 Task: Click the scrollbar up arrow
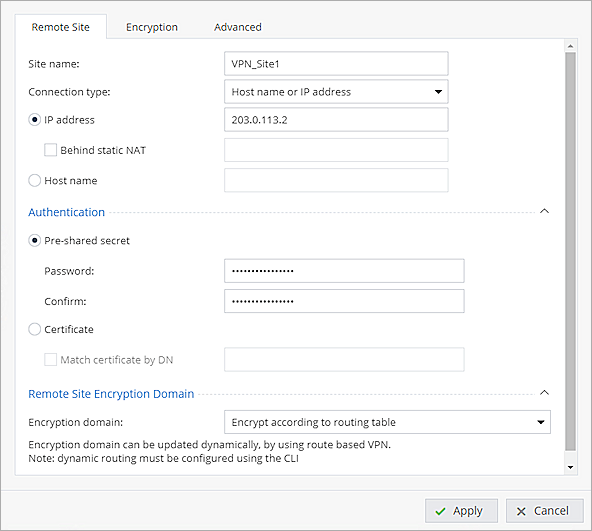click(570, 46)
